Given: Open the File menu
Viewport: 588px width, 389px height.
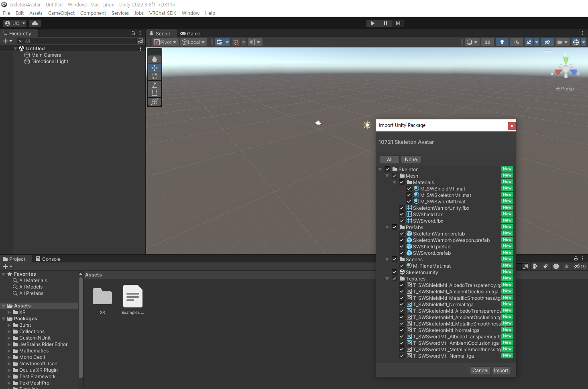Looking at the screenshot, I should 6,13.
